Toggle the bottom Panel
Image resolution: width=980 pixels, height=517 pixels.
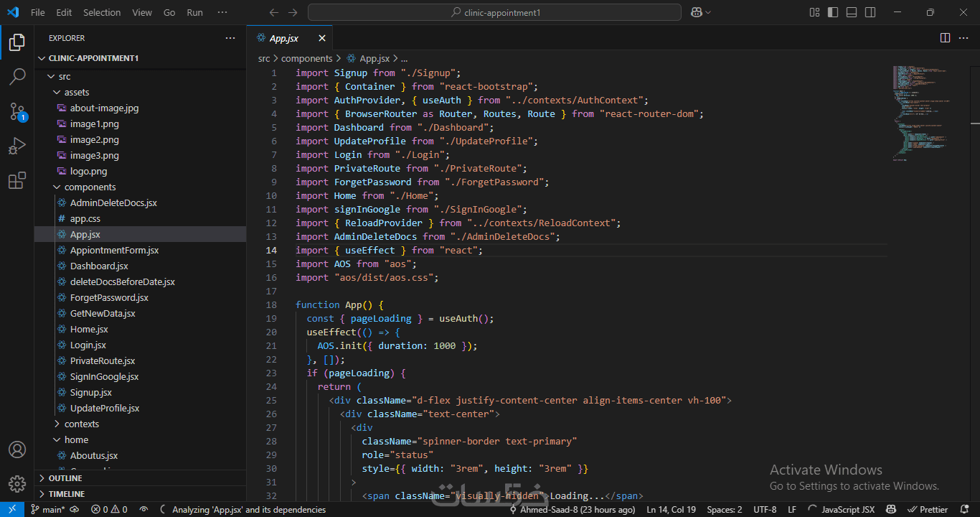852,12
